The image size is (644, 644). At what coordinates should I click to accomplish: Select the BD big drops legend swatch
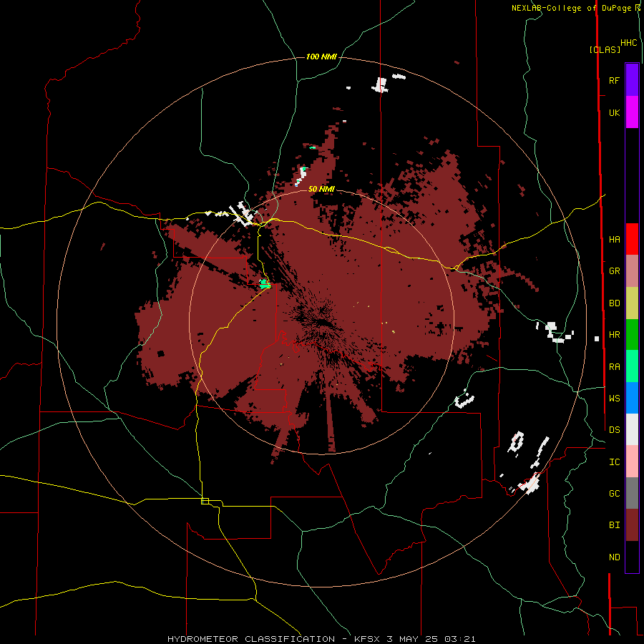[x=632, y=303]
